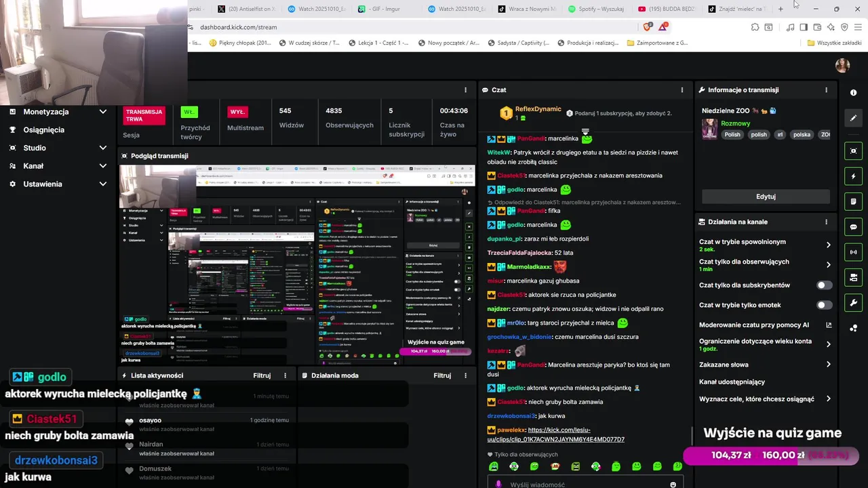Collapse the chat banner with the small arrow

coord(585,131)
